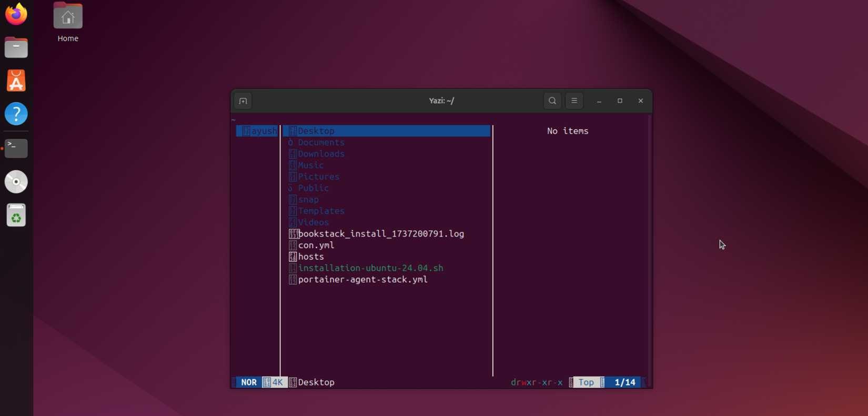Minimize the Yazi terminal window
Viewport: 868px width, 416px height.
[x=599, y=101]
